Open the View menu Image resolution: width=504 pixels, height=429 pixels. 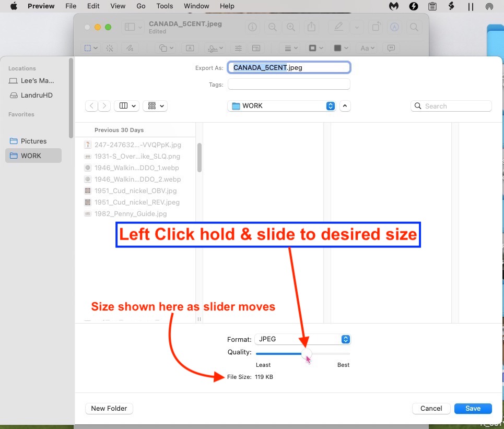click(x=118, y=6)
